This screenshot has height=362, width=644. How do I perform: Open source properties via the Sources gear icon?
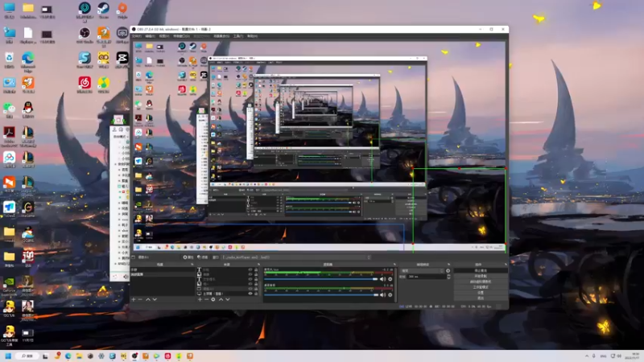(x=213, y=299)
